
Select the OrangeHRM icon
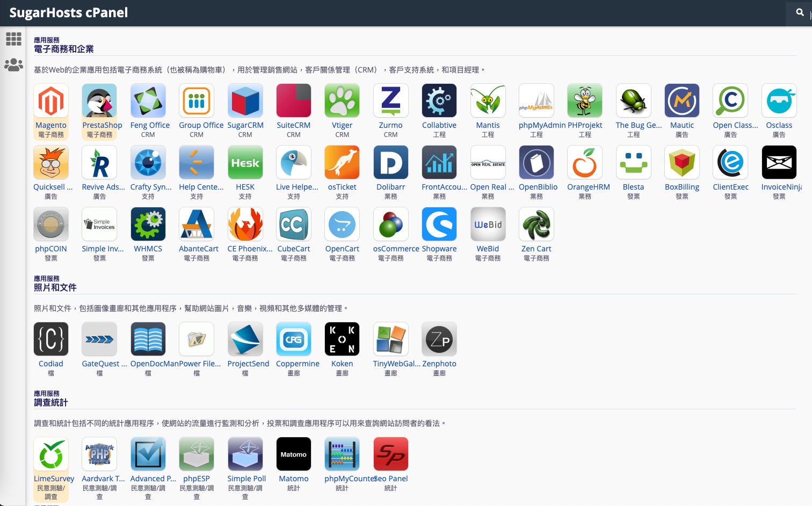pos(585,162)
